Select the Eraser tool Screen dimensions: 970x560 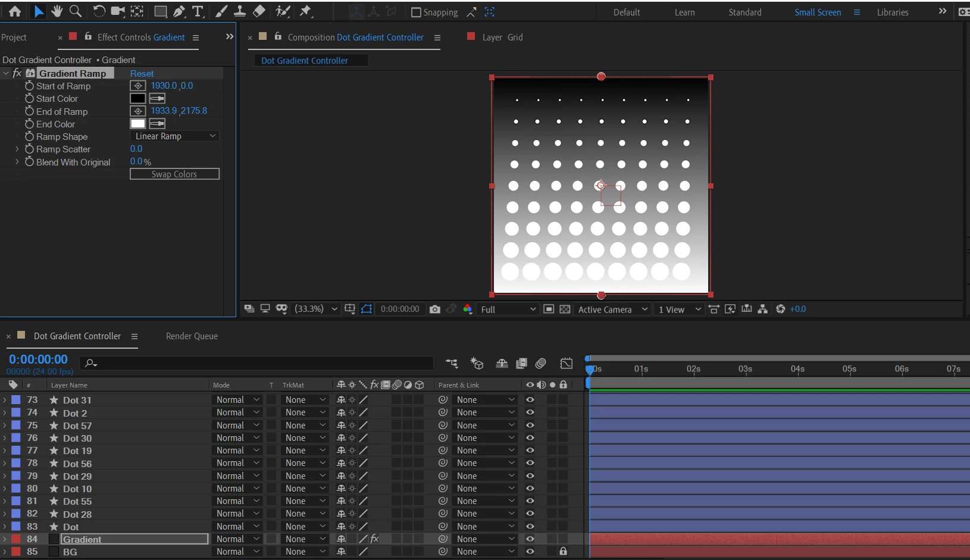pyautogui.click(x=259, y=11)
